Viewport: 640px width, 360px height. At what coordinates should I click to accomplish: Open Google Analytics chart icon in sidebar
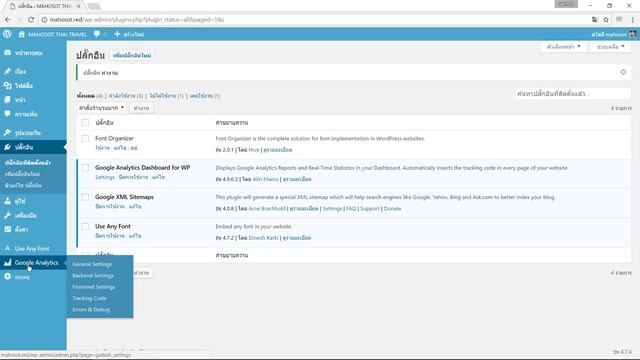click(x=7, y=262)
